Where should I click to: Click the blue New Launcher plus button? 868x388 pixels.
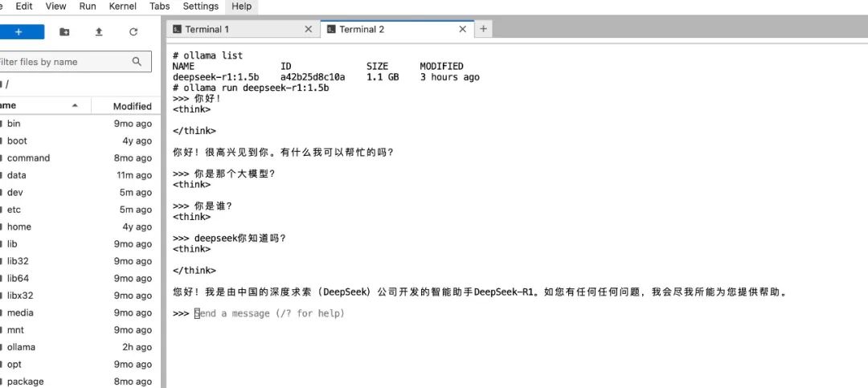18,32
